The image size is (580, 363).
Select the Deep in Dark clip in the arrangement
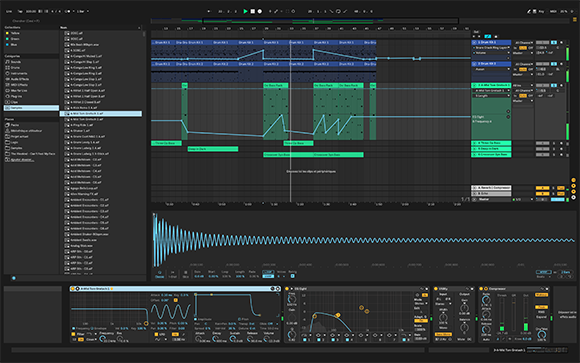(x=213, y=149)
